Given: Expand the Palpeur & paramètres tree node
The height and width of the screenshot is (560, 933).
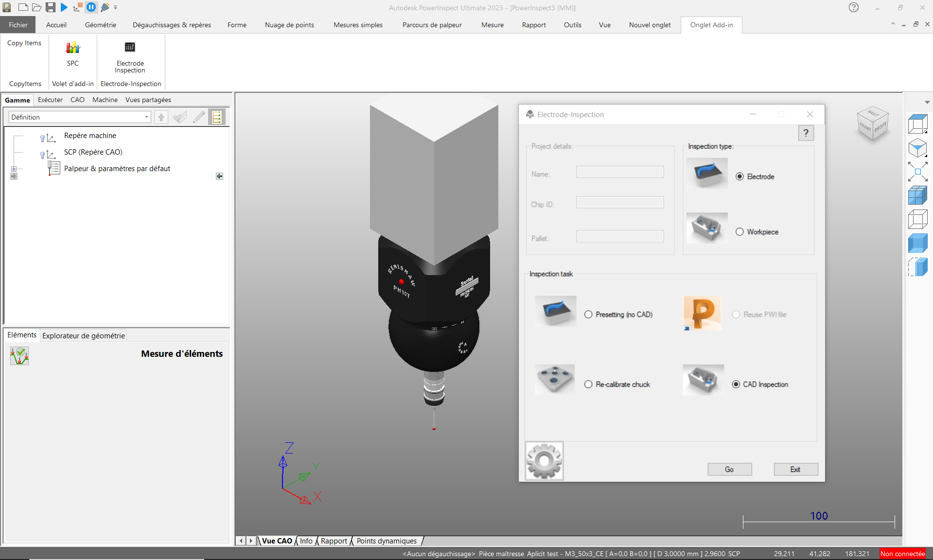Looking at the screenshot, I should 14,169.
